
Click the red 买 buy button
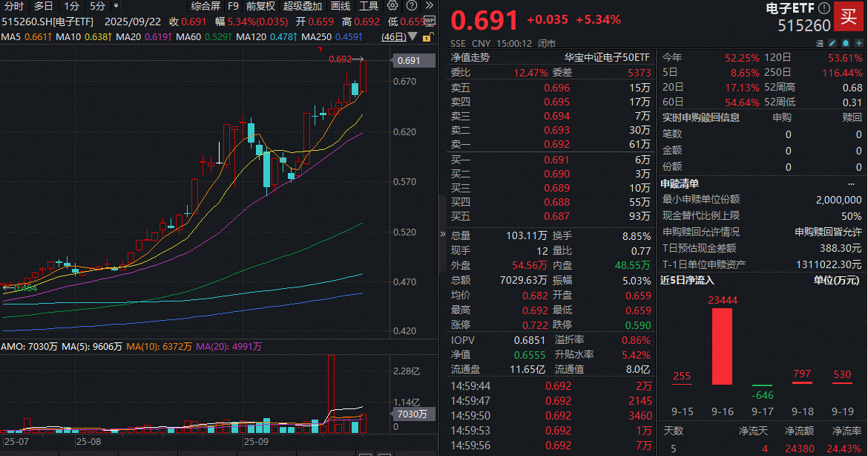[849, 16]
